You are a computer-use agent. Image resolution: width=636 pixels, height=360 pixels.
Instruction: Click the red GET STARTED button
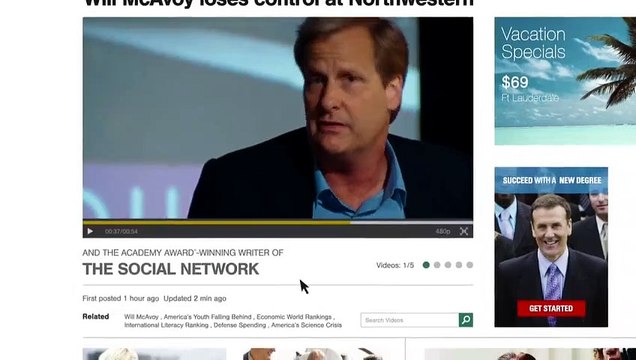(551, 309)
